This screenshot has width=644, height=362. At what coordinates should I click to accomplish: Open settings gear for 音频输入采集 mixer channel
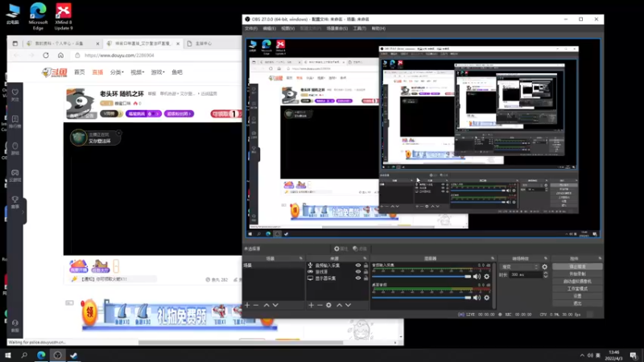point(487,277)
